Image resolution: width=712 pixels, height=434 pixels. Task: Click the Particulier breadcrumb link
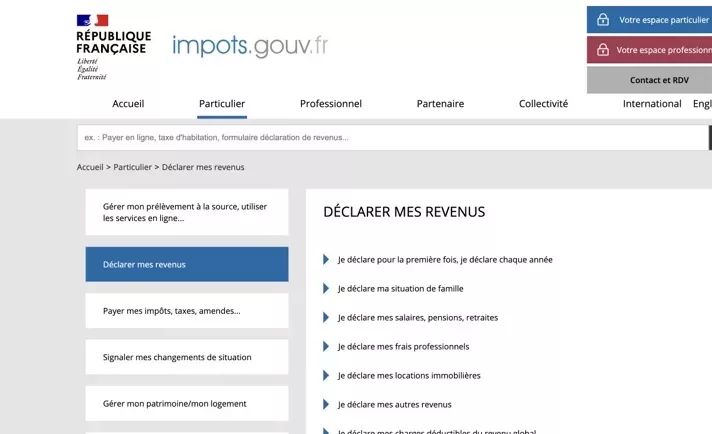tap(132, 167)
